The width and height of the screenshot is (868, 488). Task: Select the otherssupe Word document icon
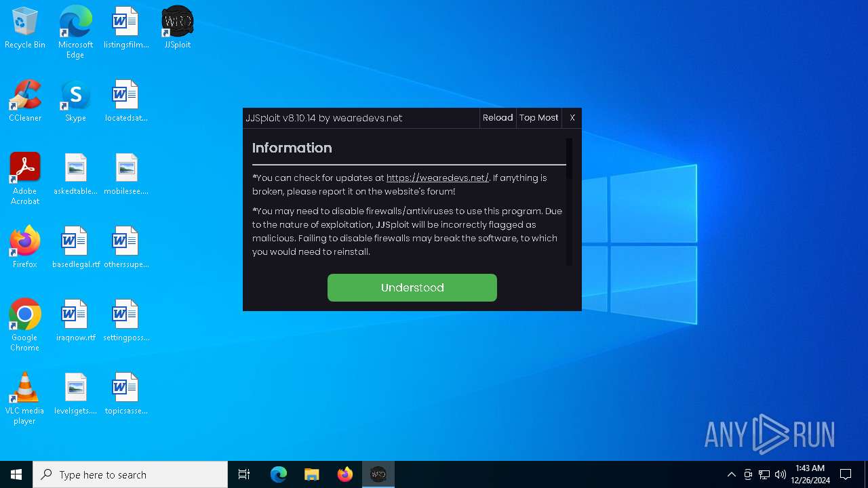[126, 248]
